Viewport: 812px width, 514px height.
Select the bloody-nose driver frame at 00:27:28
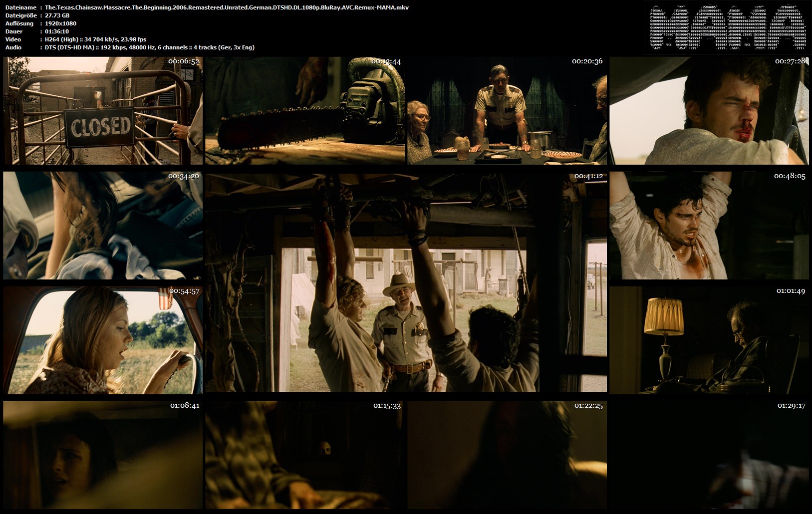(x=709, y=110)
